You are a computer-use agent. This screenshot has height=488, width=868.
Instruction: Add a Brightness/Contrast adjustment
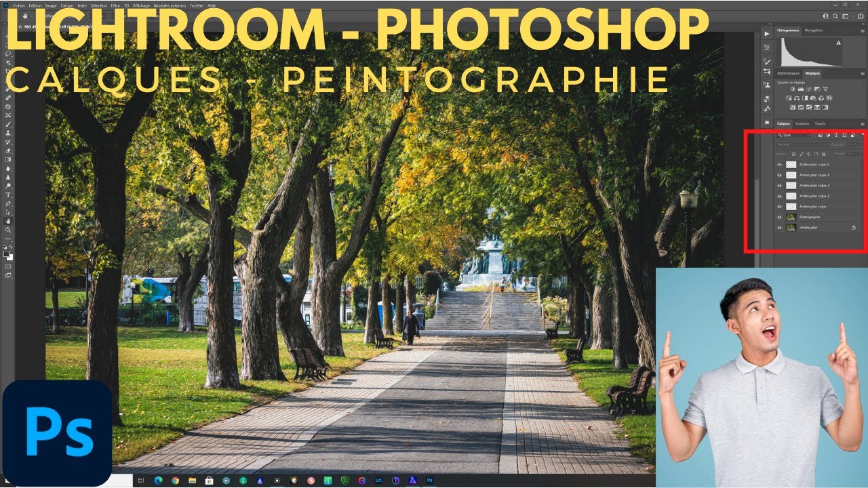[x=793, y=89]
